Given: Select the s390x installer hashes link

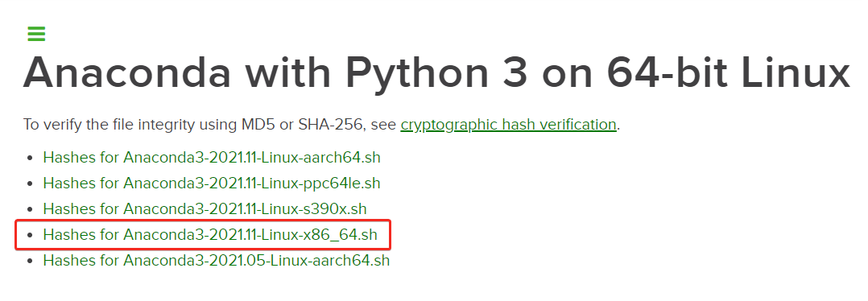Looking at the screenshot, I should (205, 209).
